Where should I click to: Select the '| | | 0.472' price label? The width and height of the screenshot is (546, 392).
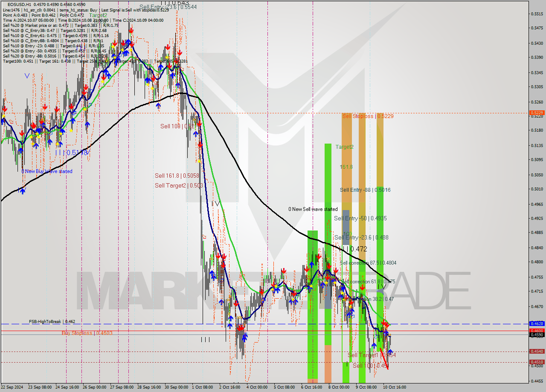(x=352, y=249)
